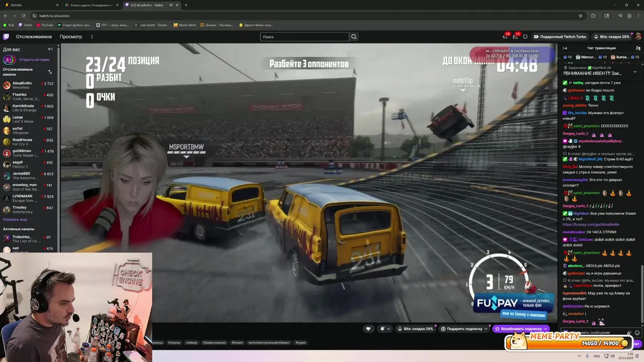Screen dimensions: 644x362
Task: Open the Chrome profile icon
Action: click(x=629, y=16)
